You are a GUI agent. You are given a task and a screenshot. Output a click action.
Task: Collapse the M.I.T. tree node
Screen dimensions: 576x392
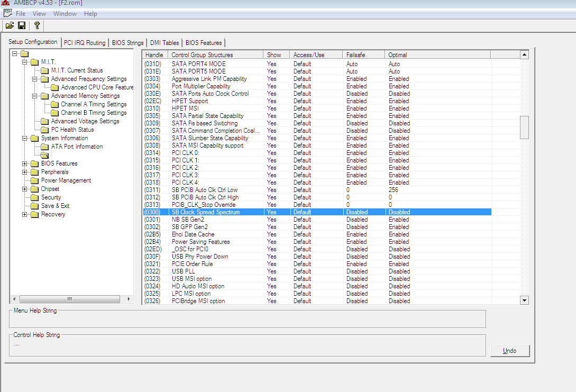(25, 62)
